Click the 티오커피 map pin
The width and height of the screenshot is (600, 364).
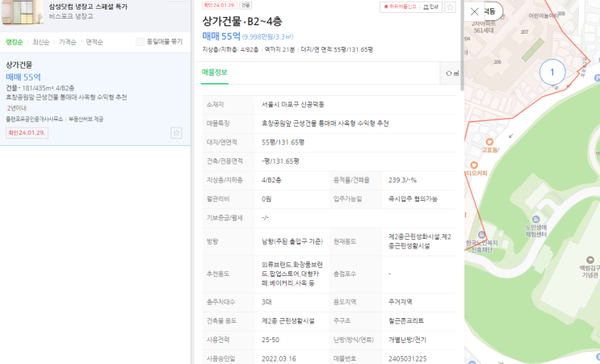pyautogui.click(x=474, y=165)
